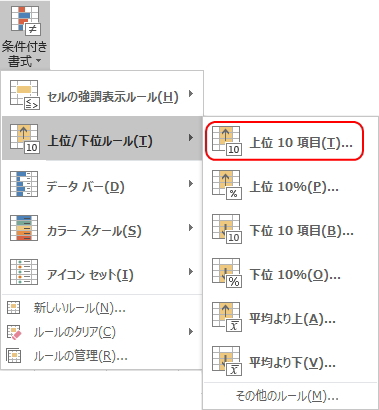The height and width of the screenshot is (410, 379).
Task: Expand the 上位/下位ルール submenu arrow
Action: (x=191, y=137)
